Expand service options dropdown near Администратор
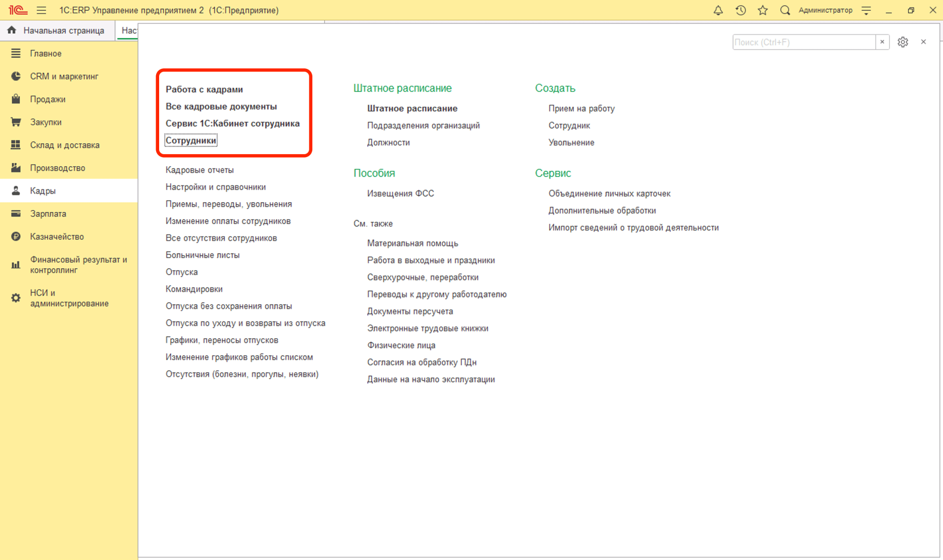Image resolution: width=943 pixels, height=560 pixels. pos(866,10)
